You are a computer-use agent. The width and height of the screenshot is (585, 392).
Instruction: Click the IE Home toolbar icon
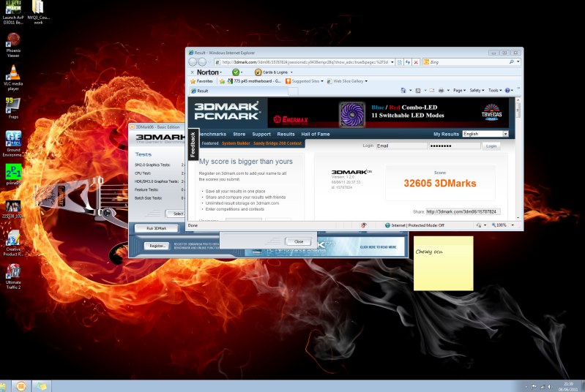(403, 90)
